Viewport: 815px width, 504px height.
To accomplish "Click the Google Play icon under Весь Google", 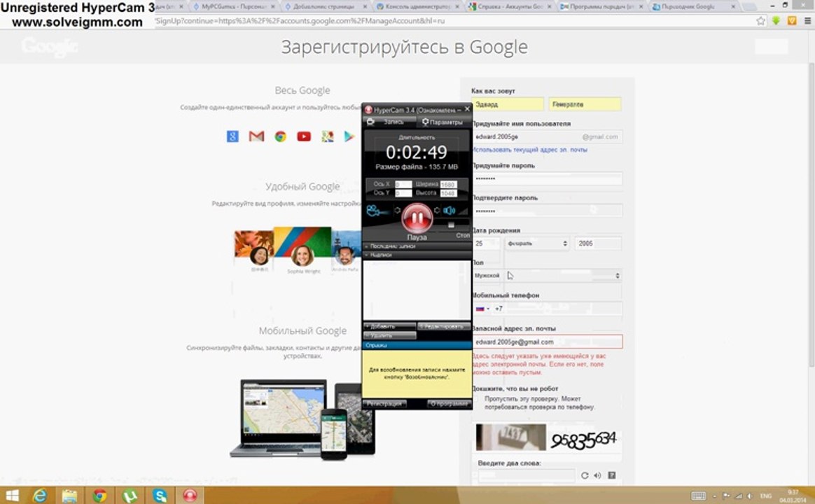I will tap(349, 136).
